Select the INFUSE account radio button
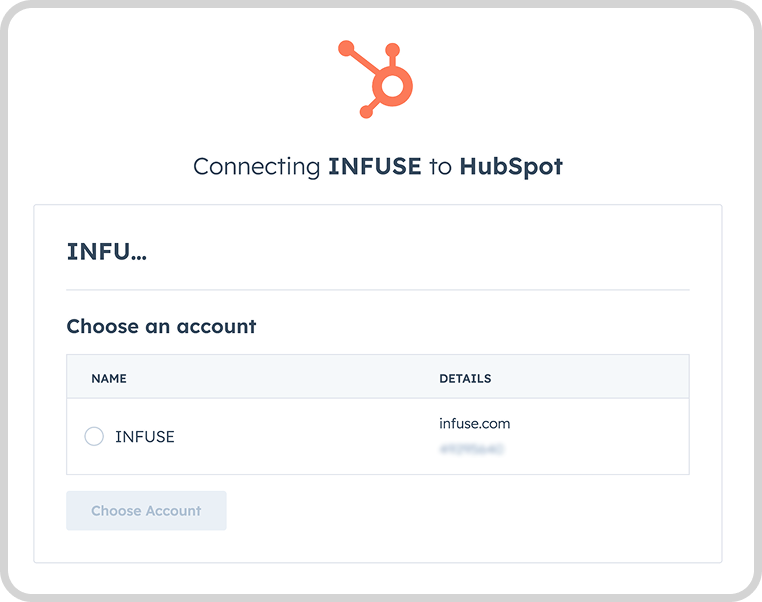762x602 pixels. 94,436
